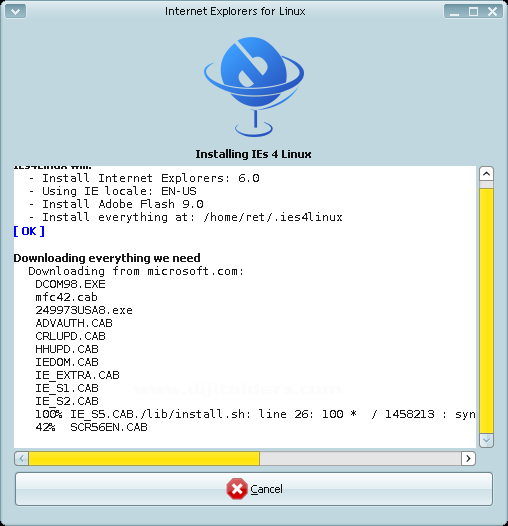This screenshot has height=526, width=508.
Task: Click 'Downloading everything we need' heading
Action: (107, 258)
